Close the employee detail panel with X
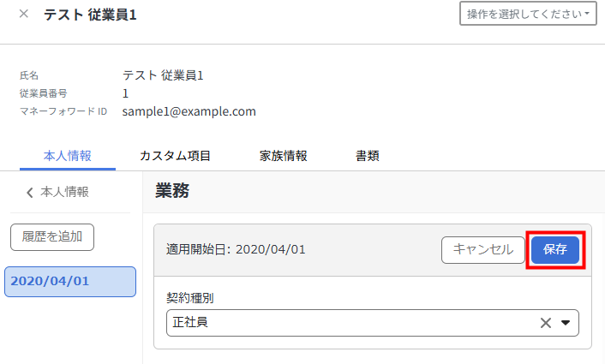The height and width of the screenshot is (364, 605). (23, 14)
